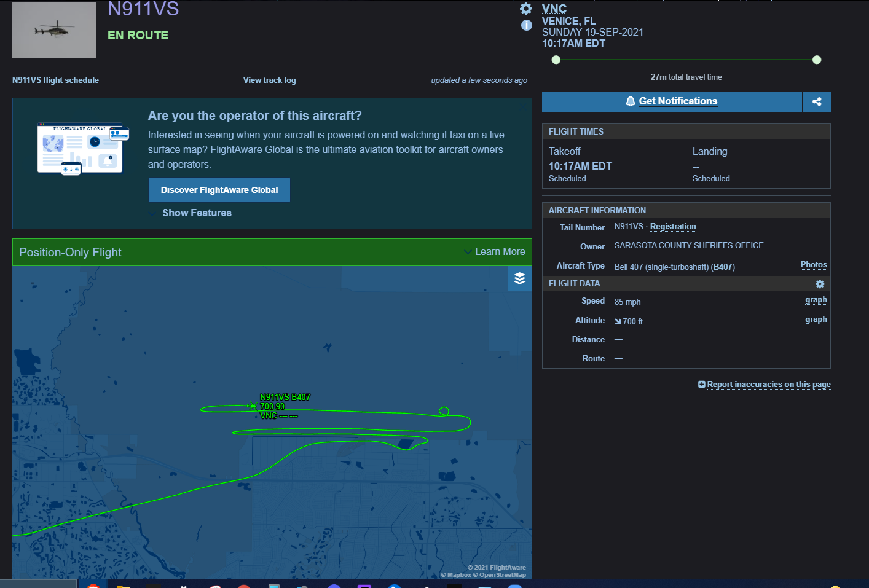Open the B407 aircraft type link
The width and height of the screenshot is (869, 588).
pyautogui.click(x=723, y=267)
